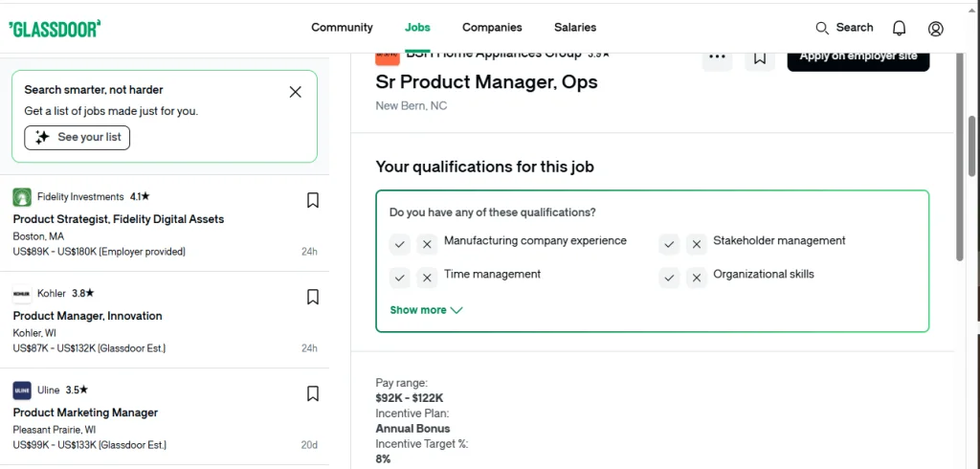This screenshot has height=469, width=980.
Task: Open the Companies tab
Action: (x=492, y=28)
